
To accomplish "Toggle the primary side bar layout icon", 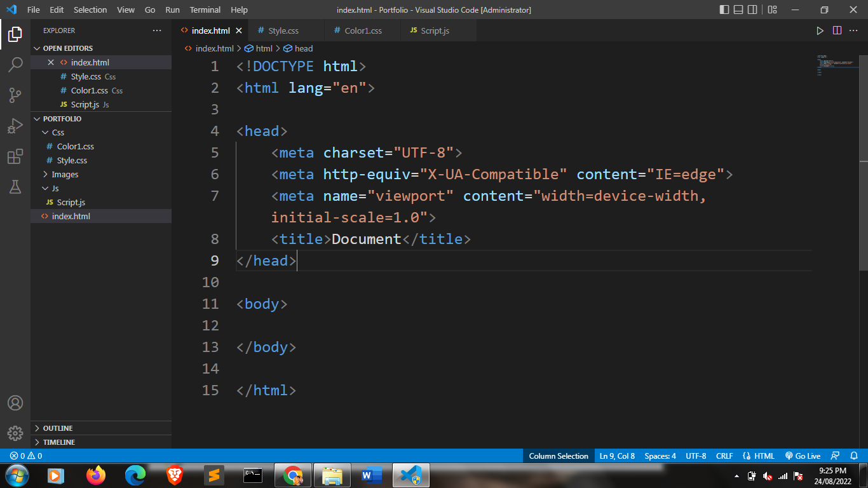I will pyautogui.click(x=724, y=10).
